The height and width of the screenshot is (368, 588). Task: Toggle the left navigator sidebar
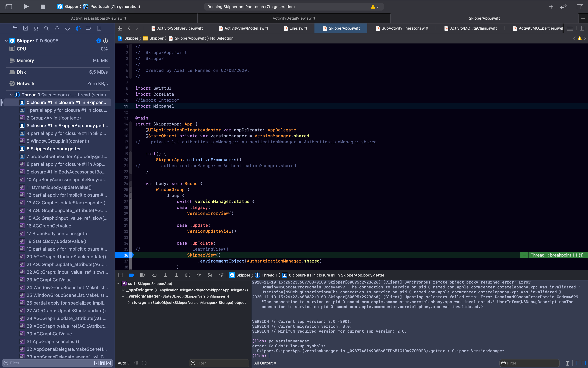pos(9,7)
